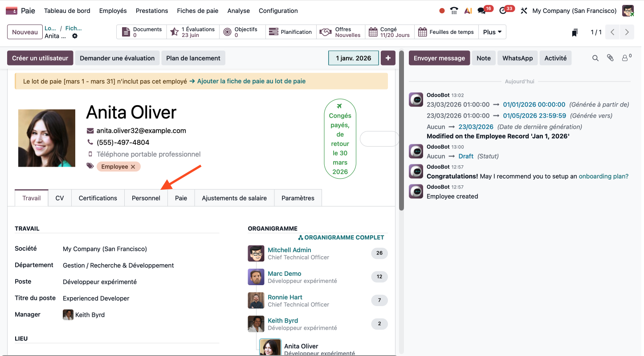
Task: Expand the Plus dropdown in smart buttons
Action: (x=492, y=32)
